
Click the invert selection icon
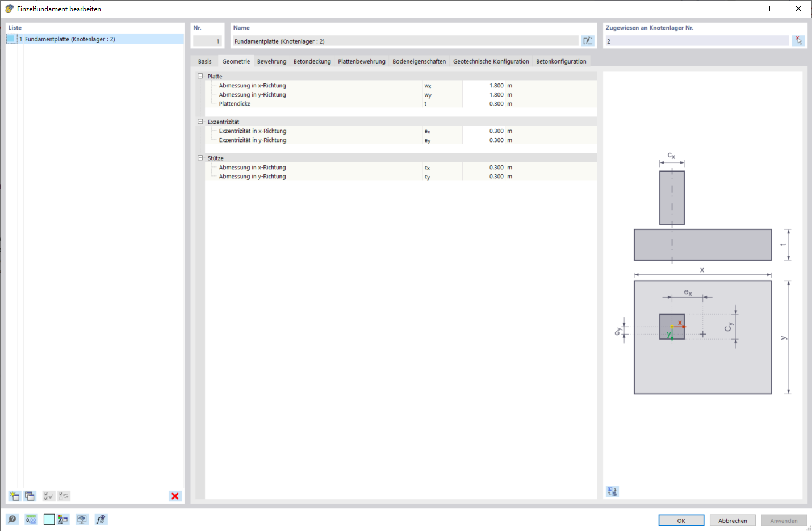(x=64, y=496)
